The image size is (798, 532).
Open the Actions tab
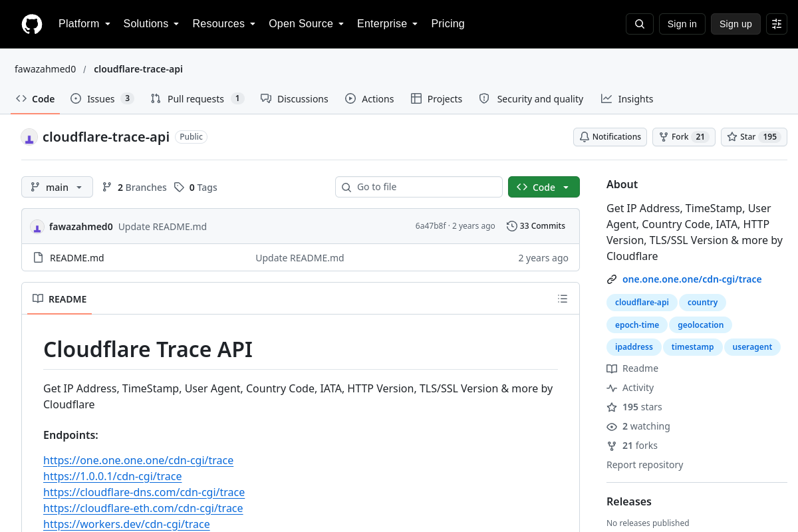370,98
